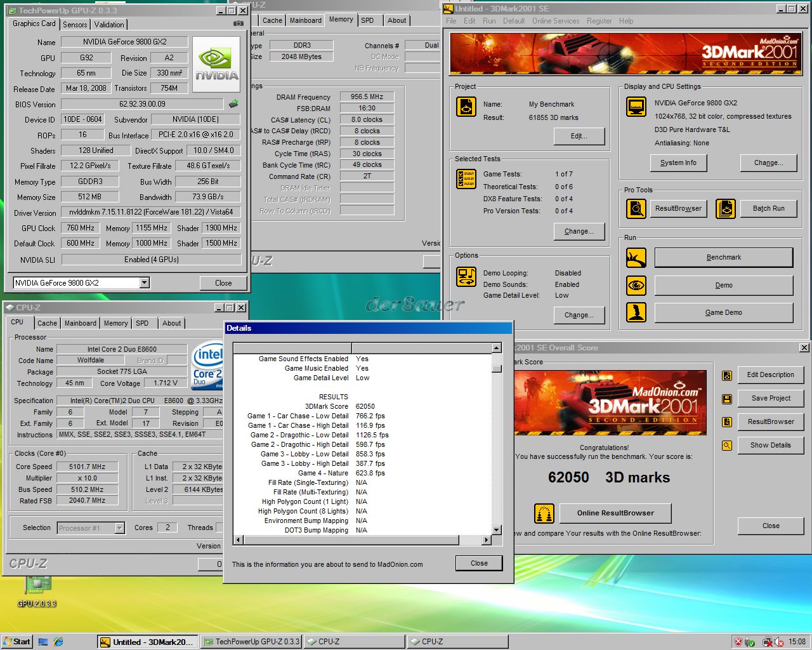Click Game 4 - Nature result row
812x650 pixels.
[x=363, y=473]
